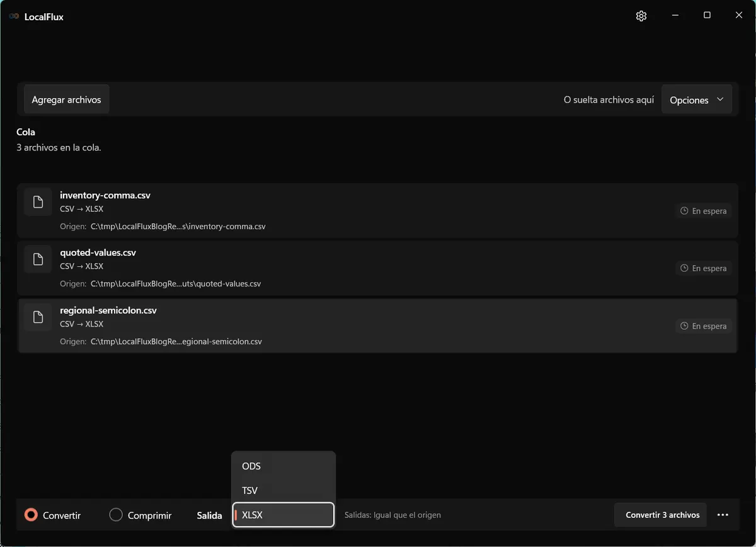Click En espera badge for quoted-values.csv
This screenshot has height=547, width=756.
(704, 268)
